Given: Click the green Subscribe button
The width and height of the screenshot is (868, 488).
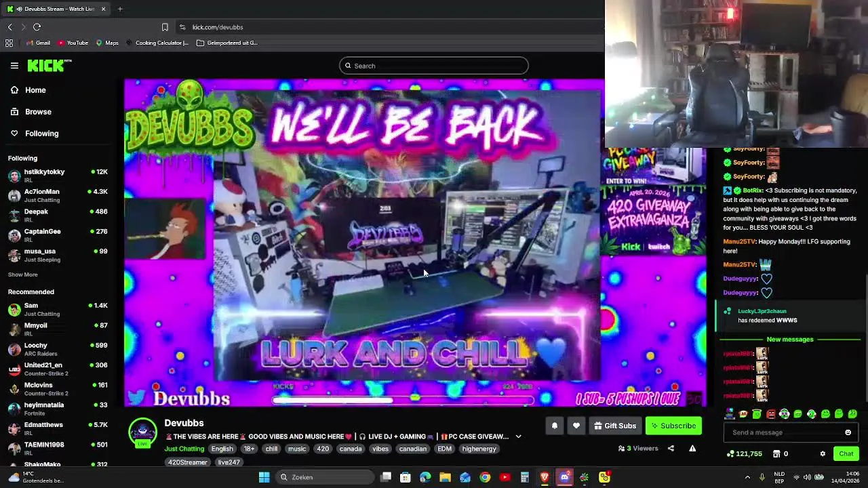Looking at the screenshot, I should click(x=673, y=426).
